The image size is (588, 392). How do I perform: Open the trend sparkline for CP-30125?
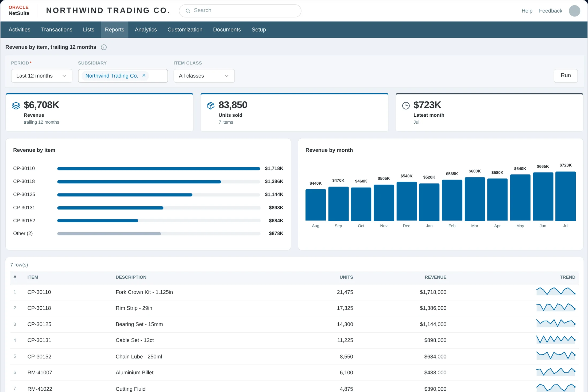pyautogui.click(x=556, y=323)
